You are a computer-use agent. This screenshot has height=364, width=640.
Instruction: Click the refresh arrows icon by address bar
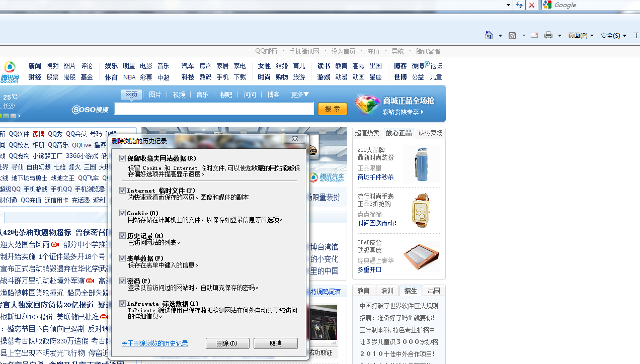click(519, 5)
